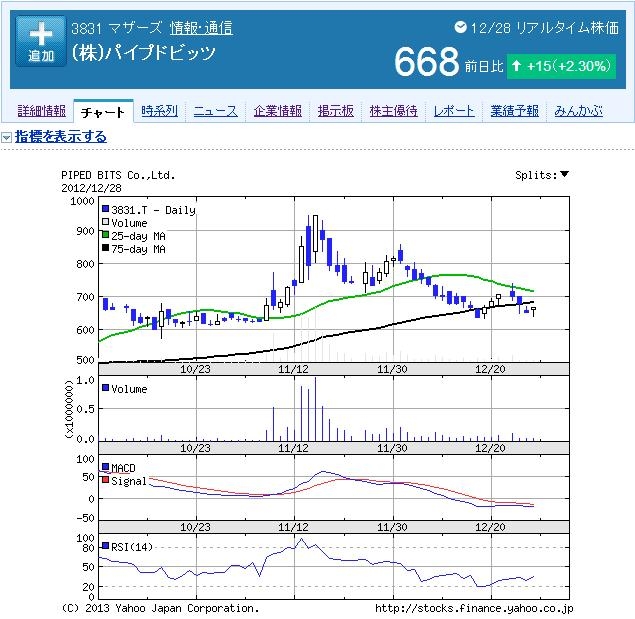Click the green up-arrow price change icon
This screenshot has height=619, width=635.
(516, 66)
